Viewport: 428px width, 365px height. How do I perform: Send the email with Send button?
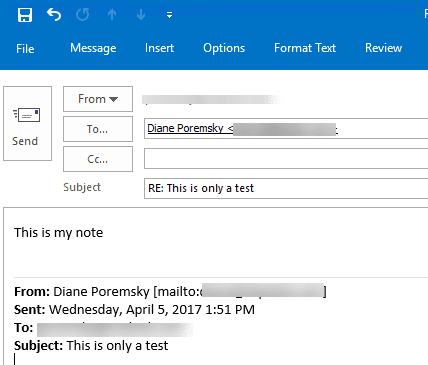click(27, 123)
